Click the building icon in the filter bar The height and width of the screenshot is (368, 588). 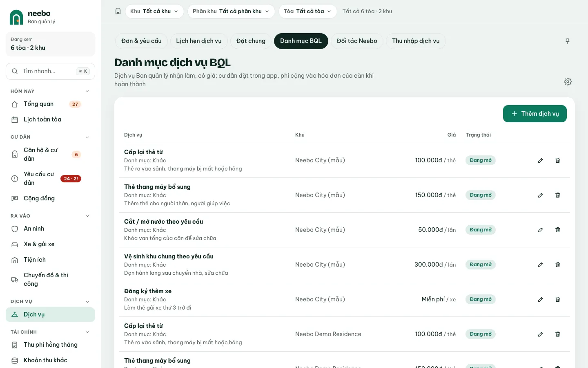pos(118,11)
